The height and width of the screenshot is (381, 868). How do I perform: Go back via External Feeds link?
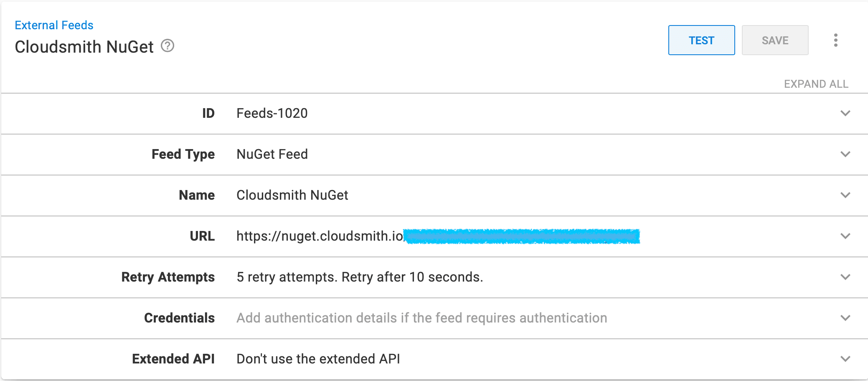(54, 25)
